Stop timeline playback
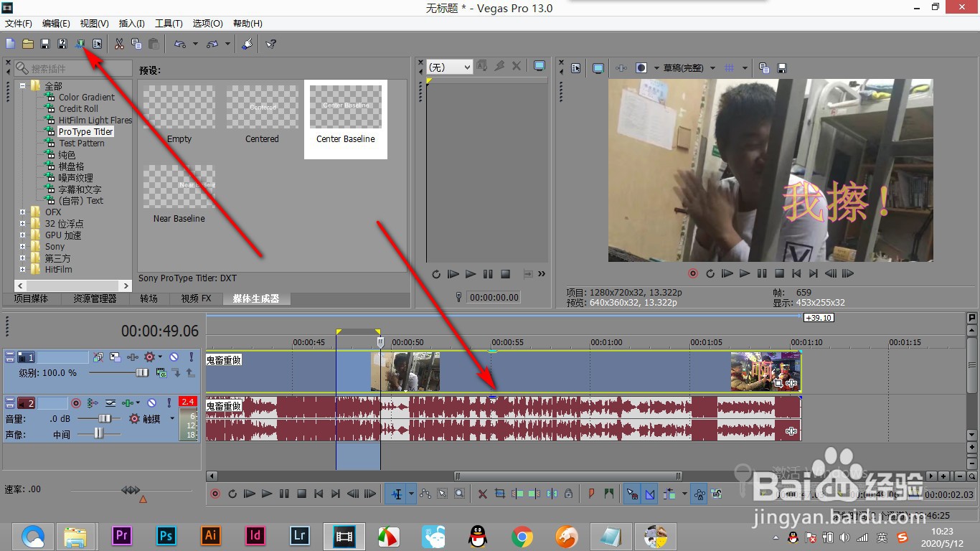Viewport: 980px width, 551px height. [301, 494]
